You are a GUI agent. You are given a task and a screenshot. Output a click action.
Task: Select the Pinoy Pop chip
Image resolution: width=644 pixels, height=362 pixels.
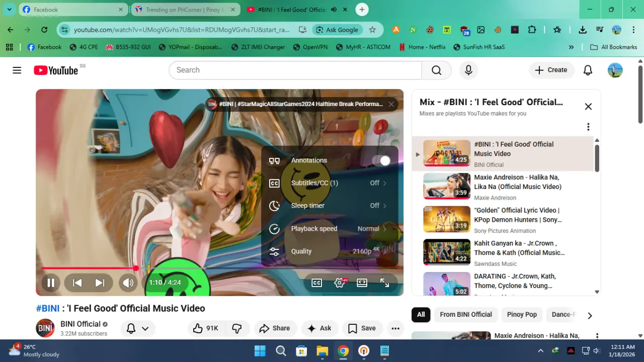(522, 315)
